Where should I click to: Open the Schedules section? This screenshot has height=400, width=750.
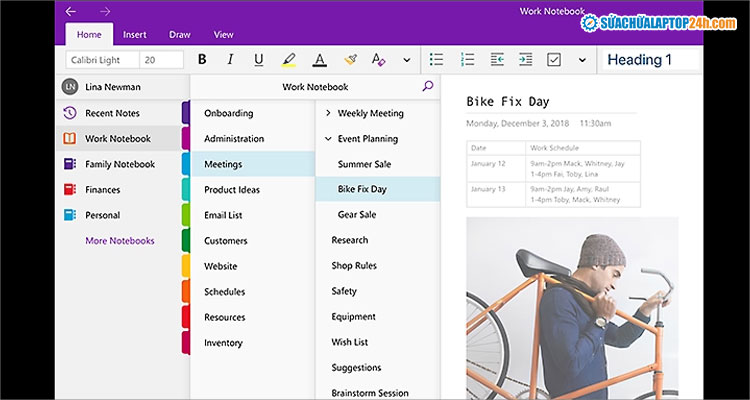[253, 292]
